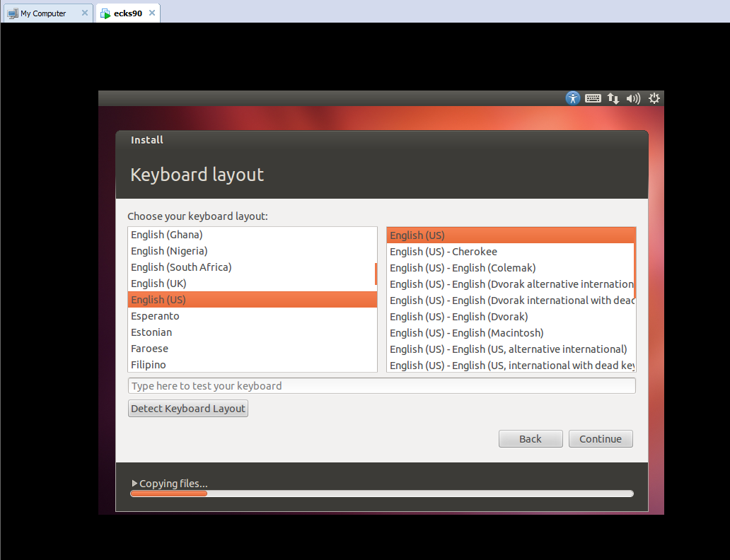The height and width of the screenshot is (560, 730).
Task: Select plain English (US) variant
Action: tap(510, 235)
